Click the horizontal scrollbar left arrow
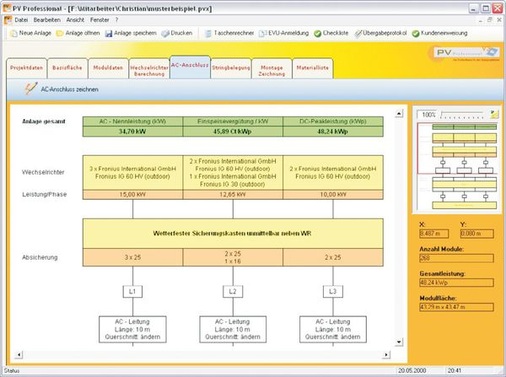The height and width of the screenshot is (377, 506). point(19,355)
